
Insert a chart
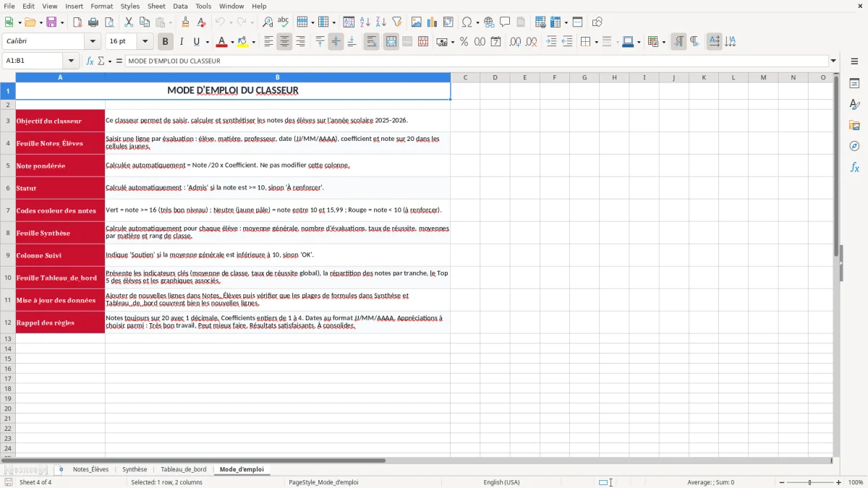433,22
